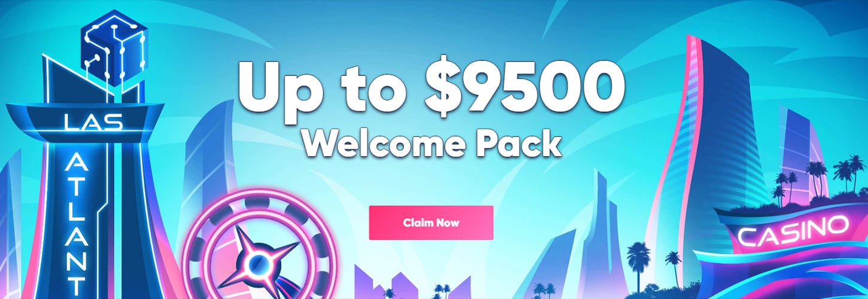Click the pointed blue spire right of the button
This screenshot has height=299, width=868.
602,234
